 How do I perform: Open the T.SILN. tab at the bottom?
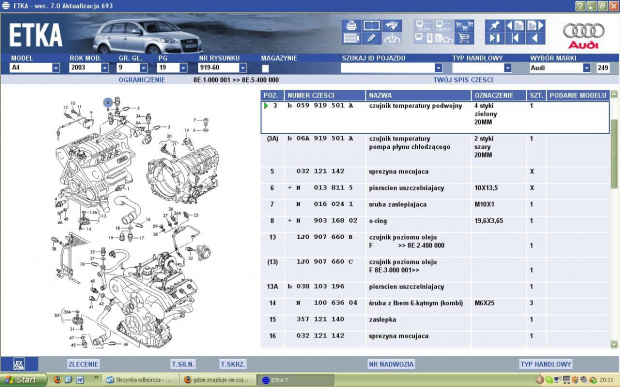[x=183, y=364]
